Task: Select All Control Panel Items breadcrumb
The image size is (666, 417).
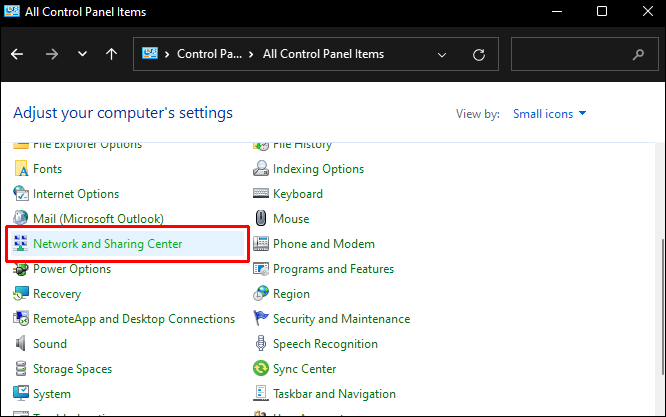Action: pos(323,54)
